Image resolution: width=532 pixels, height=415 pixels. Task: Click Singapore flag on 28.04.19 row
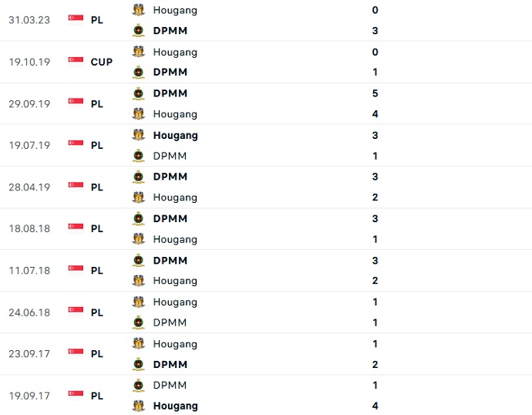[76, 187]
